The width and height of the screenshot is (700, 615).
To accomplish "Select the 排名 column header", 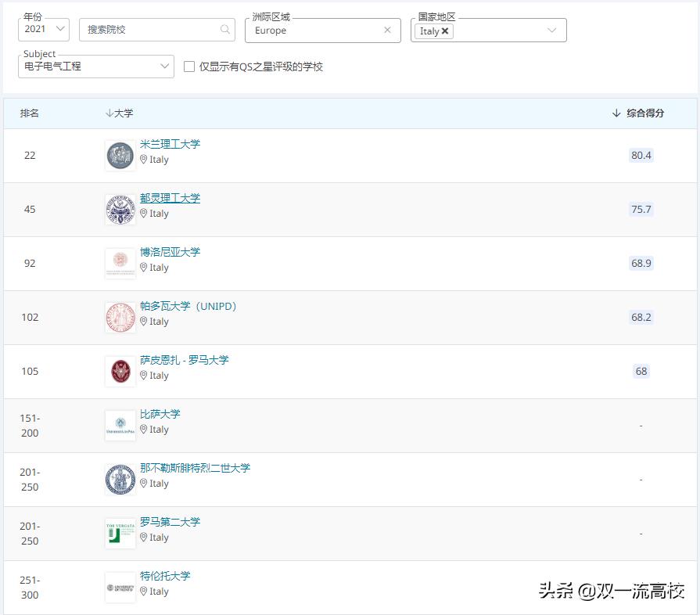I will pyautogui.click(x=29, y=113).
